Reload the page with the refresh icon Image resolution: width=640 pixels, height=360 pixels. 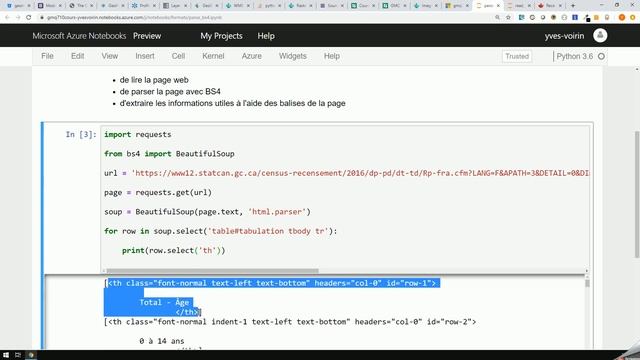coord(29,18)
